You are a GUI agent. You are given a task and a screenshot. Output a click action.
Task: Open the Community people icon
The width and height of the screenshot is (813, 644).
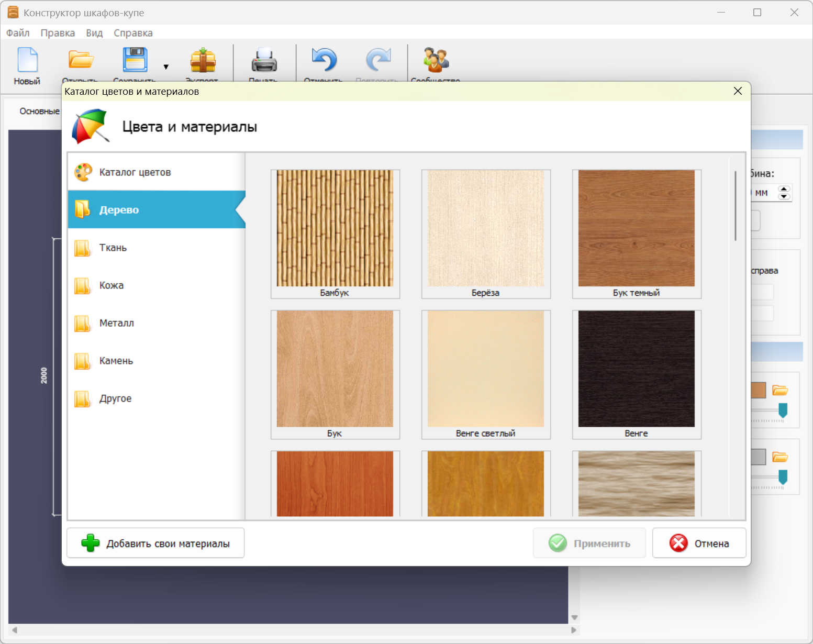436,60
